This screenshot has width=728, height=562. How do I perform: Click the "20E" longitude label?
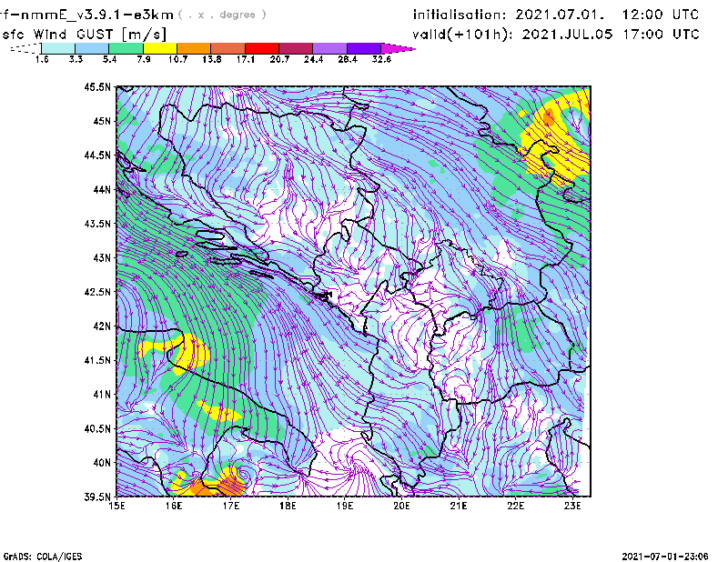click(x=401, y=506)
